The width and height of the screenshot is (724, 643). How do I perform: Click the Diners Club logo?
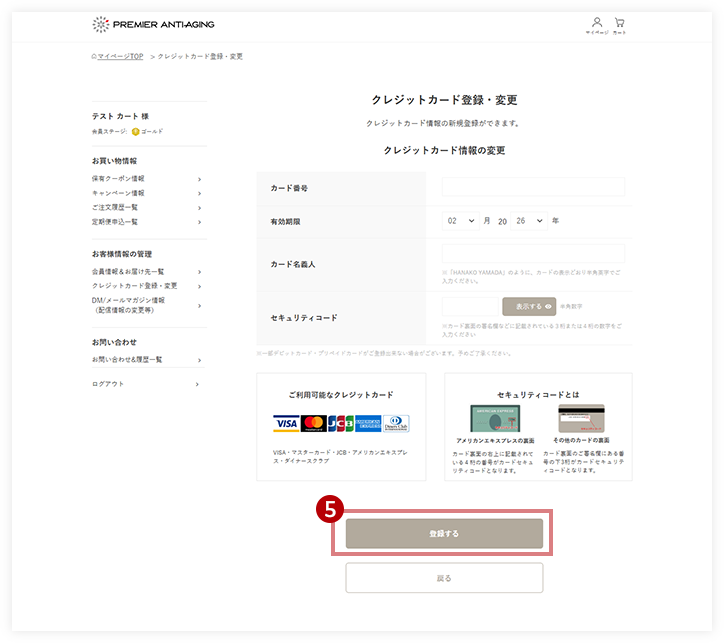coord(396,423)
